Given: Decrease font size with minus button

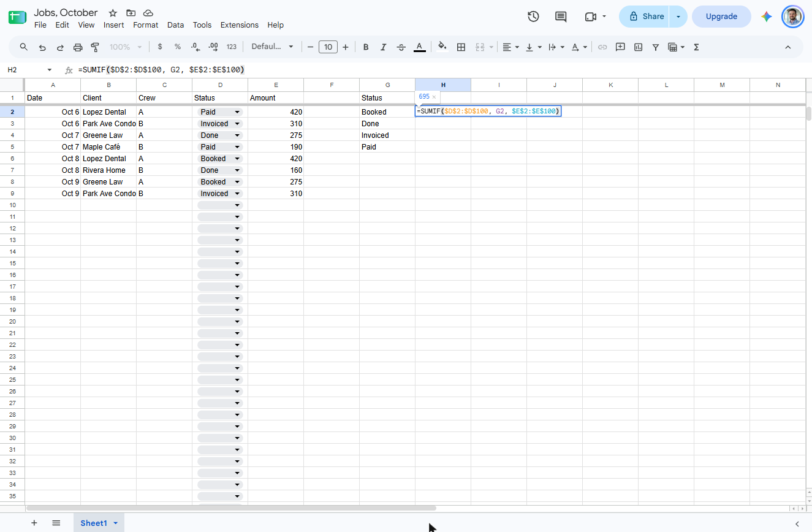Looking at the screenshot, I should [311, 47].
